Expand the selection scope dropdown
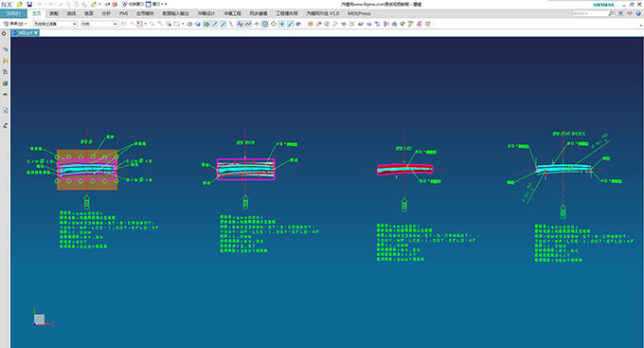Image resolution: width=644 pixels, height=348 pixels. 99,24
